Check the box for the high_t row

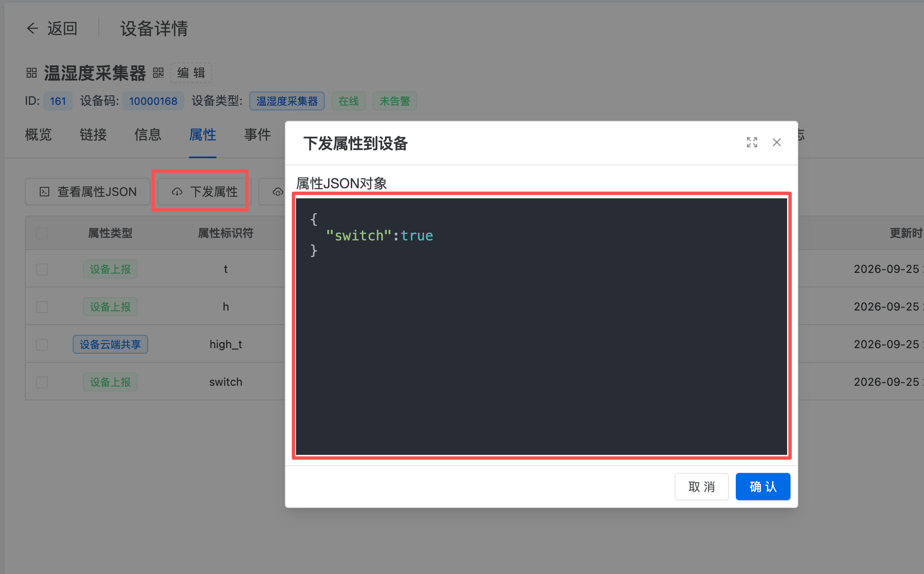[x=42, y=345]
